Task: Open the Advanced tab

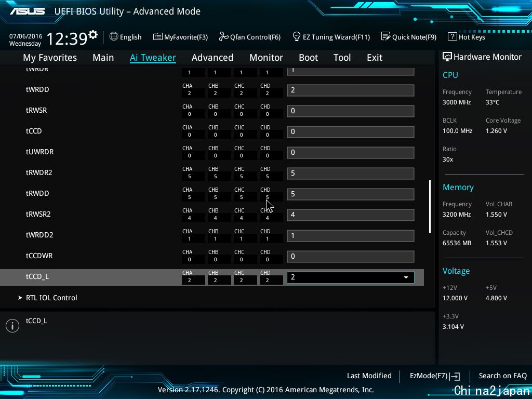Action: (212, 57)
